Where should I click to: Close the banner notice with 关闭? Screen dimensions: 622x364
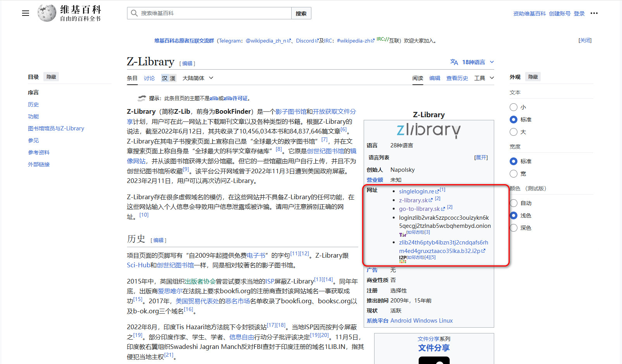coord(585,40)
